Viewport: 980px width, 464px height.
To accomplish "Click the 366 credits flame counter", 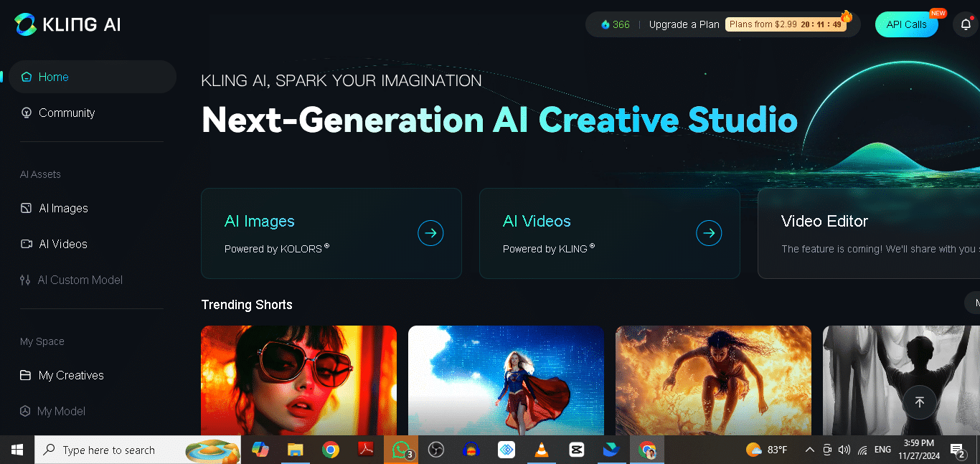I will [x=614, y=24].
